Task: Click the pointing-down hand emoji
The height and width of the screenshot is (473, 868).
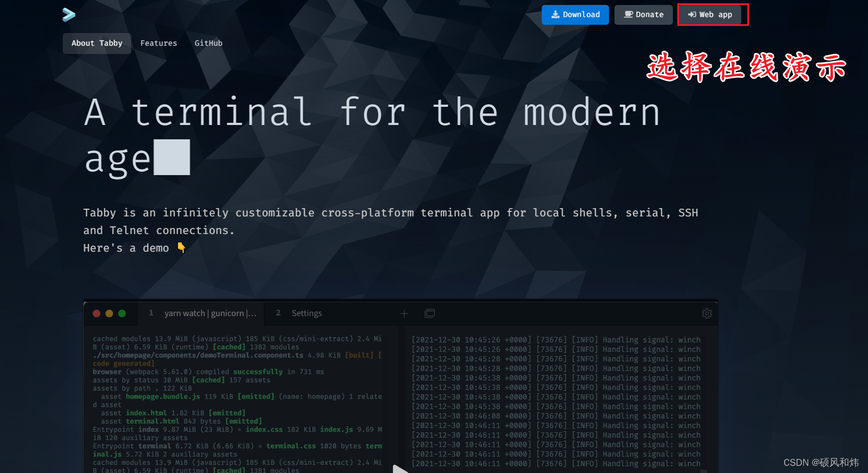Action: pyautogui.click(x=181, y=248)
